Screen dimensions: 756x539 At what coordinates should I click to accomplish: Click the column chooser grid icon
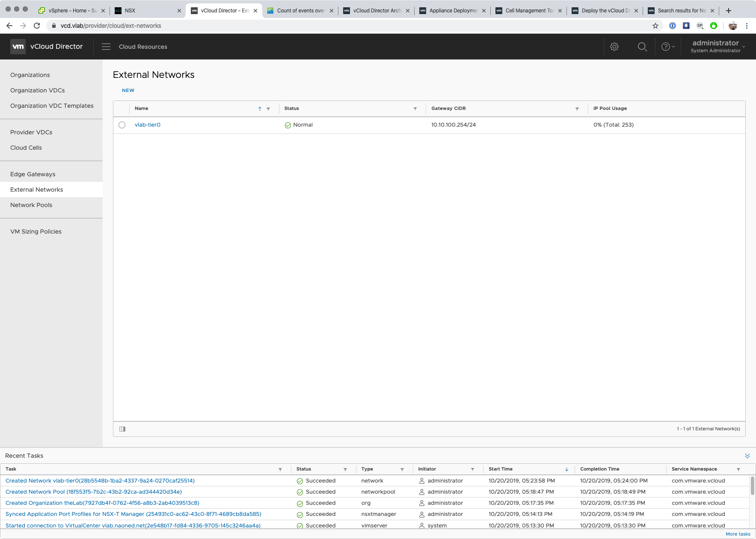[122, 429]
